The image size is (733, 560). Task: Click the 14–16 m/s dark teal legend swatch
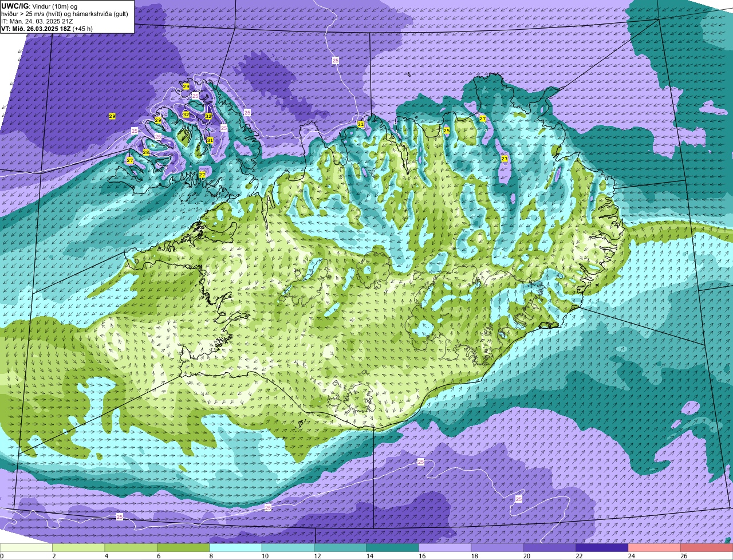click(x=392, y=548)
